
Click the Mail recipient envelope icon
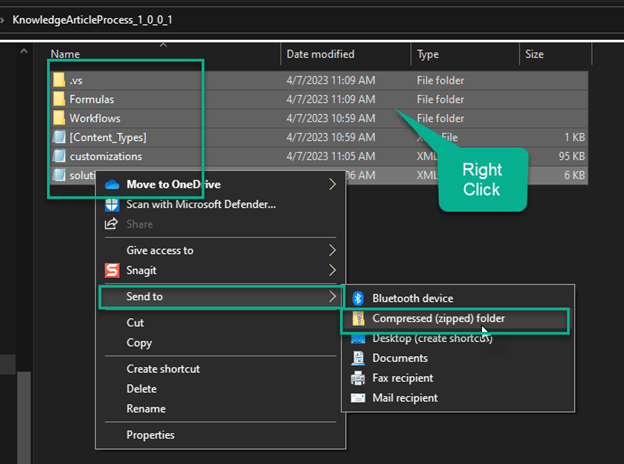point(358,398)
